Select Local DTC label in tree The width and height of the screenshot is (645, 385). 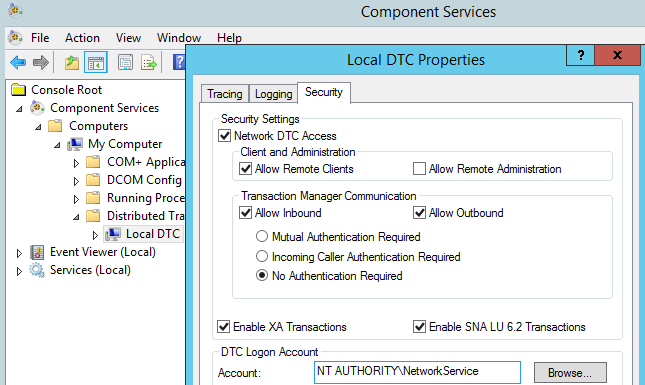(x=153, y=234)
